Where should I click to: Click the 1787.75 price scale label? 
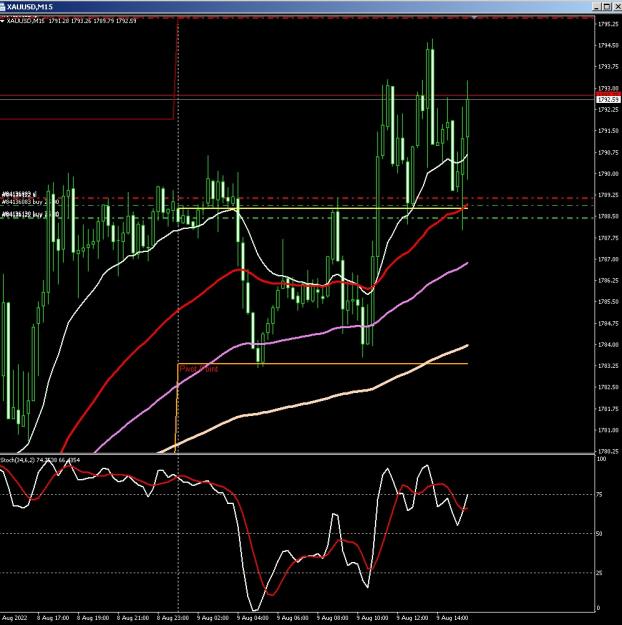tap(608, 238)
